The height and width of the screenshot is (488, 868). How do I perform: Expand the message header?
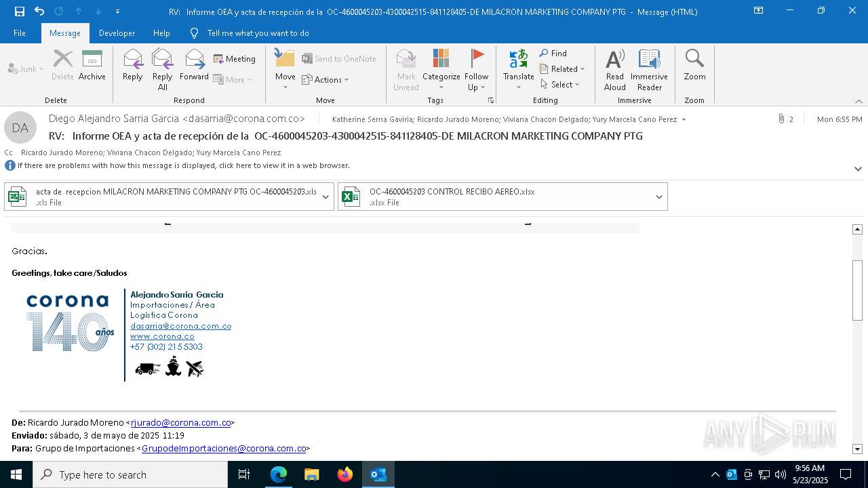(x=858, y=169)
